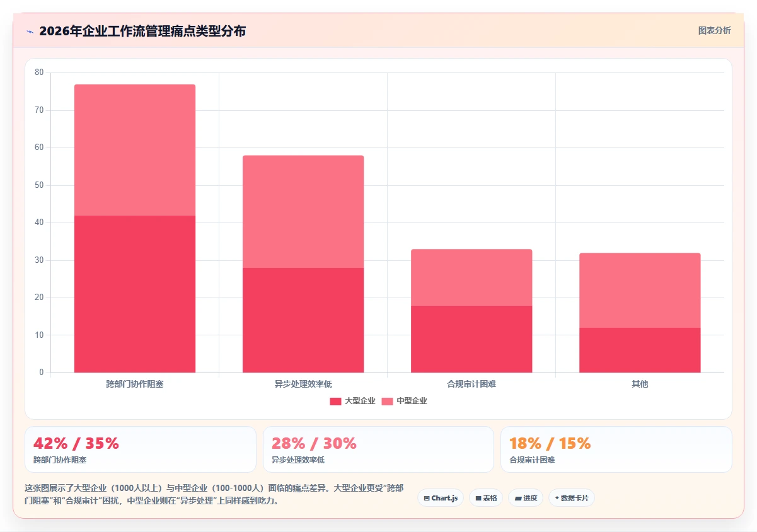Click the 中型企业 bar segment for 合规审计困难
757x532 pixels.
click(471, 277)
